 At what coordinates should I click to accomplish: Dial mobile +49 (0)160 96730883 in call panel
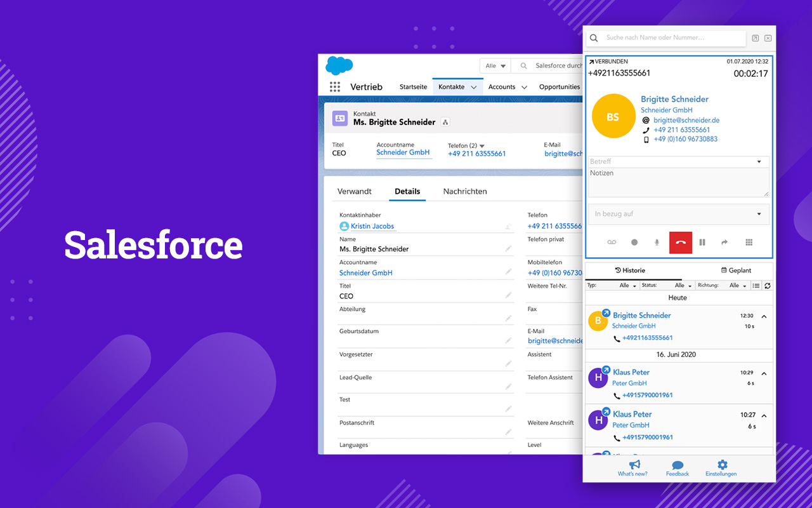(x=686, y=139)
